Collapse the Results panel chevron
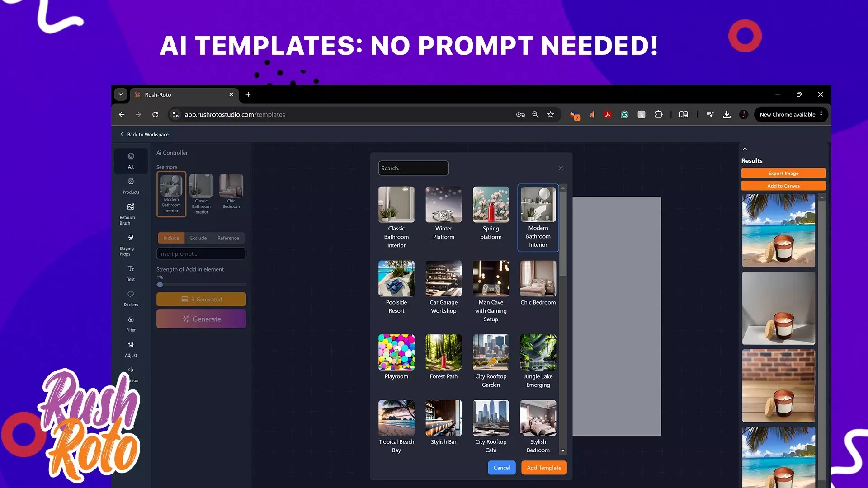868x488 pixels. pyautogui.click(x=745, y=149)
